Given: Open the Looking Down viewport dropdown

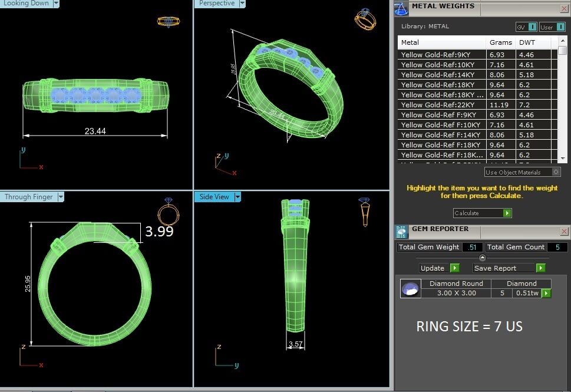Looking at the screenshot, I should click(x=56, y=4).
